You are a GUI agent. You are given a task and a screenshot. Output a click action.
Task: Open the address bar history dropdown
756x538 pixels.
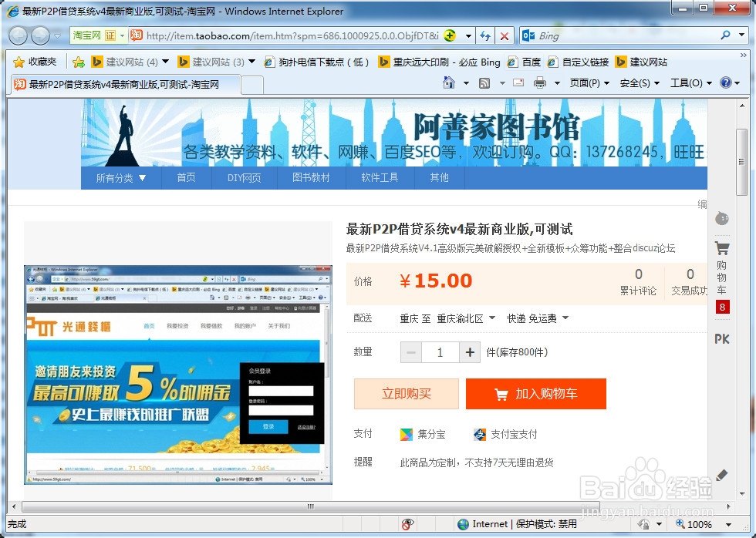coord(468,36)
